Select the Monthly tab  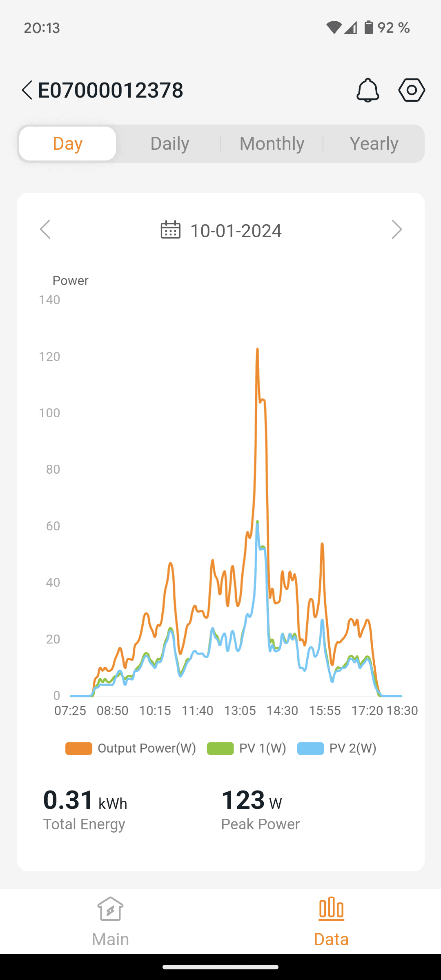(x=272, y=144)
